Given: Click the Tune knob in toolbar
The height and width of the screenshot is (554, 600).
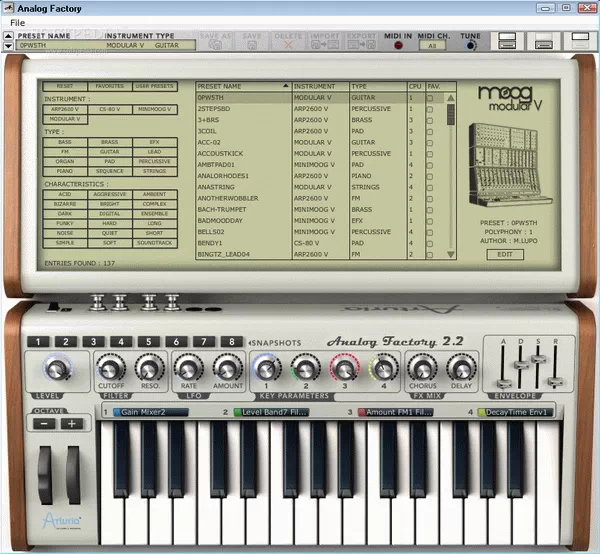Looking at the screenshot, I should pos(470,46).
